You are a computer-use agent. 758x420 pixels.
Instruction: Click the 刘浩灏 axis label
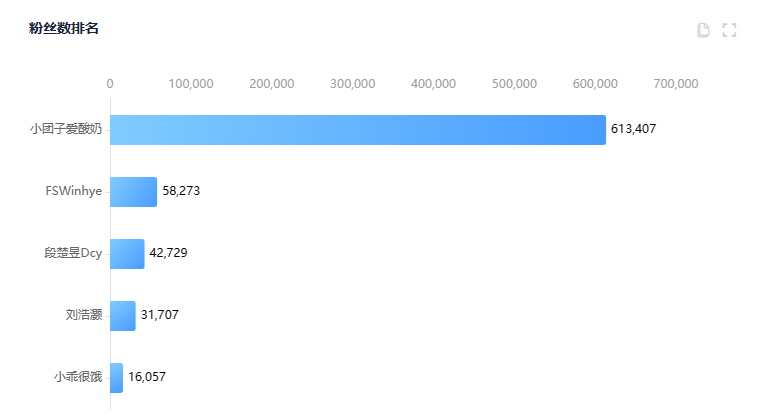point(84,315)
